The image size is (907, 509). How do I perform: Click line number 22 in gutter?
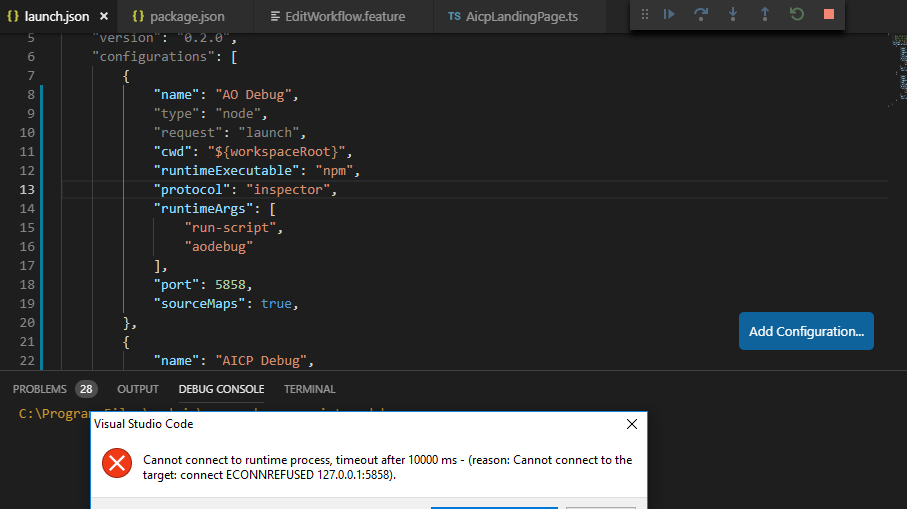[27, 361]
